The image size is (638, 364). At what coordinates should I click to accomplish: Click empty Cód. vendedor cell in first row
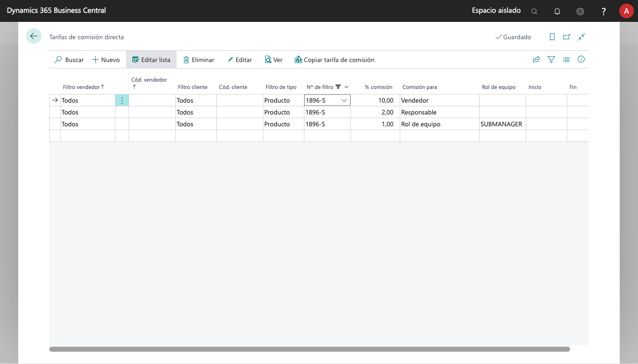tap(152, 100)
